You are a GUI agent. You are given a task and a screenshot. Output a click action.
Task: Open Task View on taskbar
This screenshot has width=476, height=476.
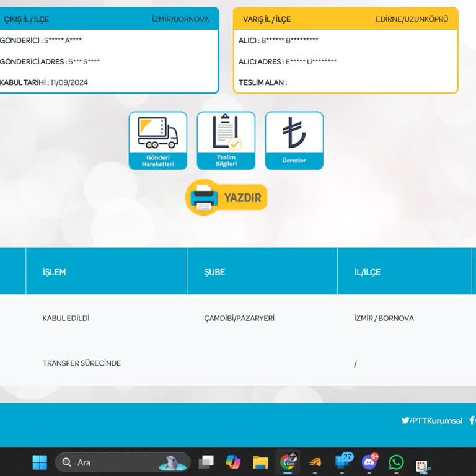tap(206, 462)
